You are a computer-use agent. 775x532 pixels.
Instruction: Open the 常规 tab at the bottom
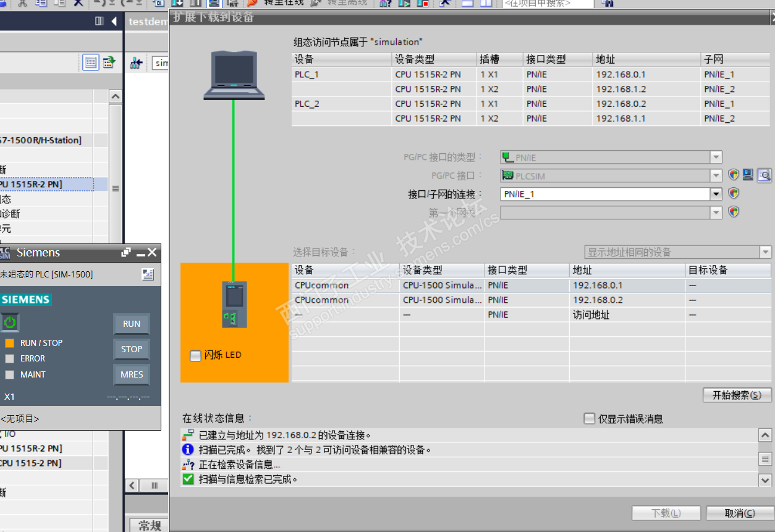click(x=148, y=525)
